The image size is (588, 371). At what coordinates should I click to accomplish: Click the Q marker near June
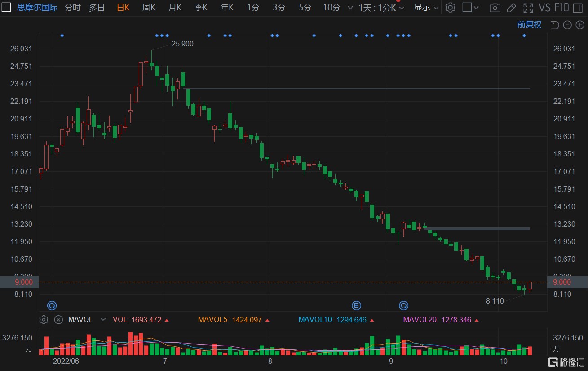(x=52, y=306)
